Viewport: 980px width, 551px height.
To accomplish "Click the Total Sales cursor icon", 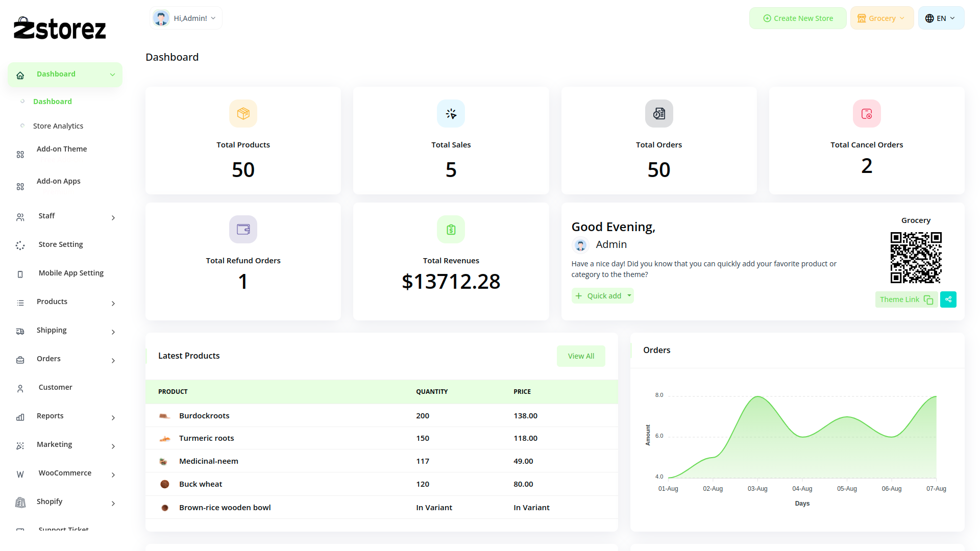I will tap(451, 113).
